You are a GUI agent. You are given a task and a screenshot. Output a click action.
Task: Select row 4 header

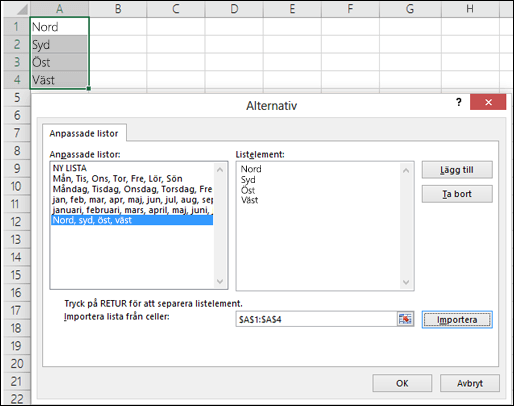pos(16,80)
